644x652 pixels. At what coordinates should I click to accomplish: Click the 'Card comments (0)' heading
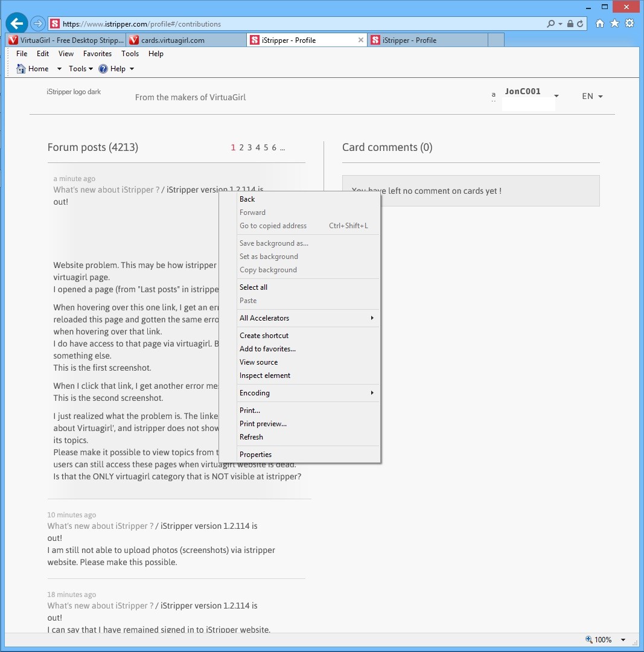coord(387,147)
